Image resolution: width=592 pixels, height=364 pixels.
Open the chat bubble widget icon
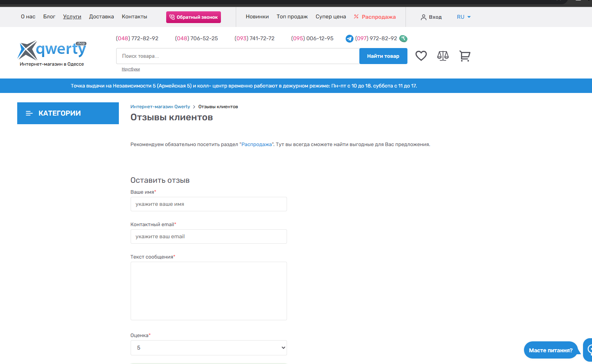coord(588,350)
